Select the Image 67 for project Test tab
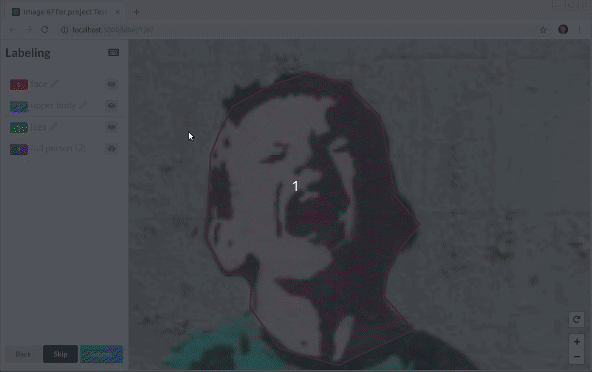 [66, 12]
